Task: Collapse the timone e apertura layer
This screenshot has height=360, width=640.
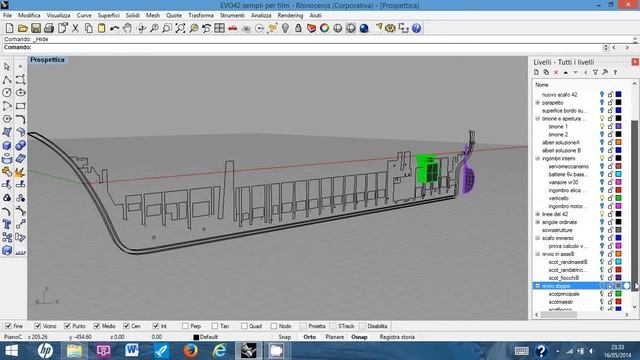Action: point(538,119)
